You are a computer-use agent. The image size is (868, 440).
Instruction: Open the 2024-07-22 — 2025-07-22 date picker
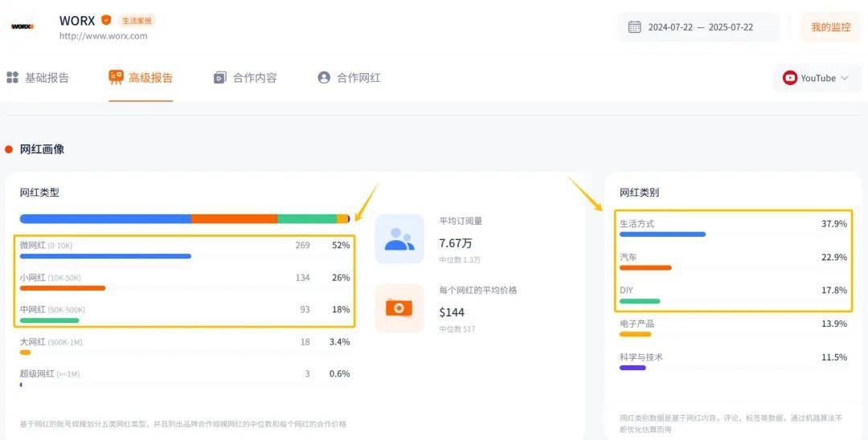tap(698, 27)
